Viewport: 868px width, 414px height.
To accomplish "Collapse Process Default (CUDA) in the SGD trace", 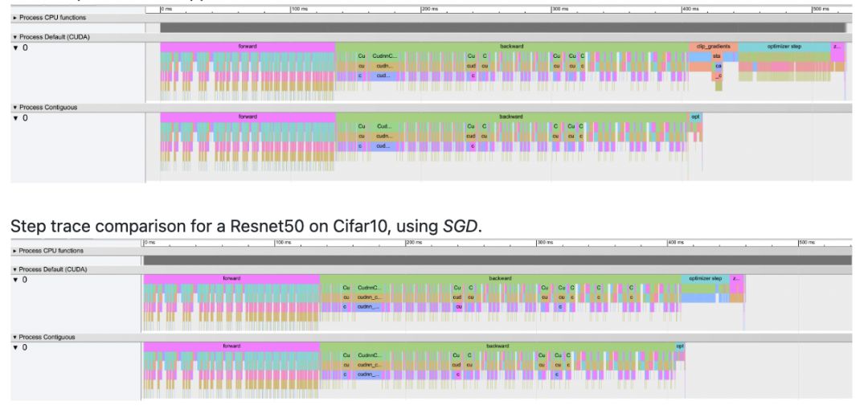I will pos(15,269).
